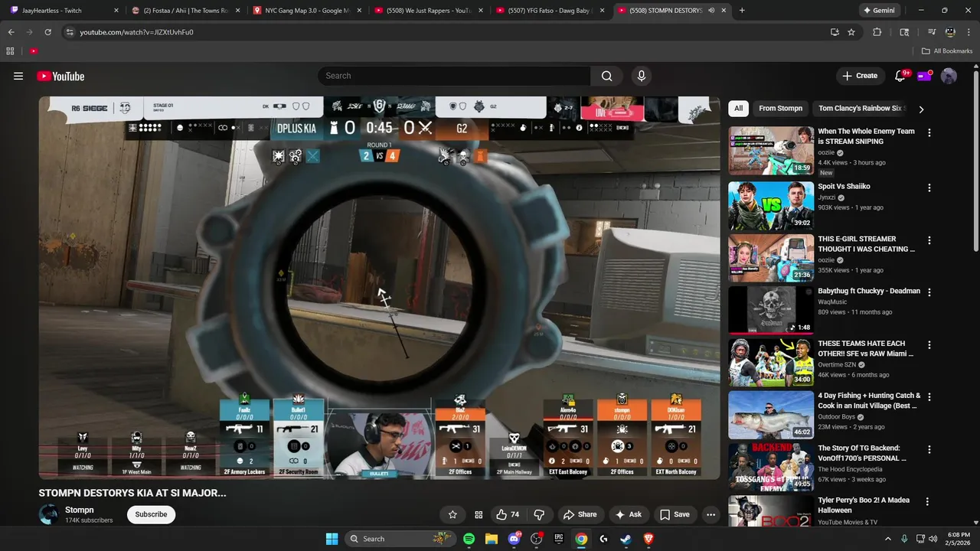Open YouTube notifications bell

900,76
